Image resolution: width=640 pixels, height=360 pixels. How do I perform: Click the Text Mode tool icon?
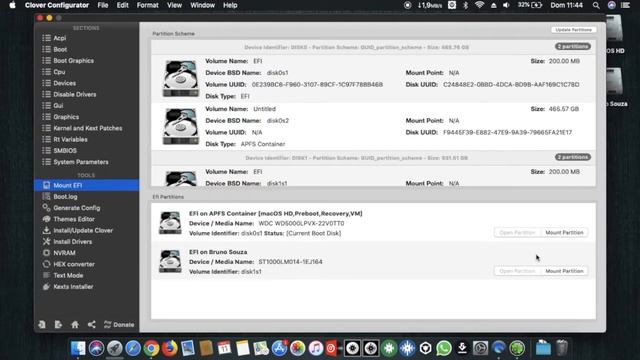click(47, 276)
